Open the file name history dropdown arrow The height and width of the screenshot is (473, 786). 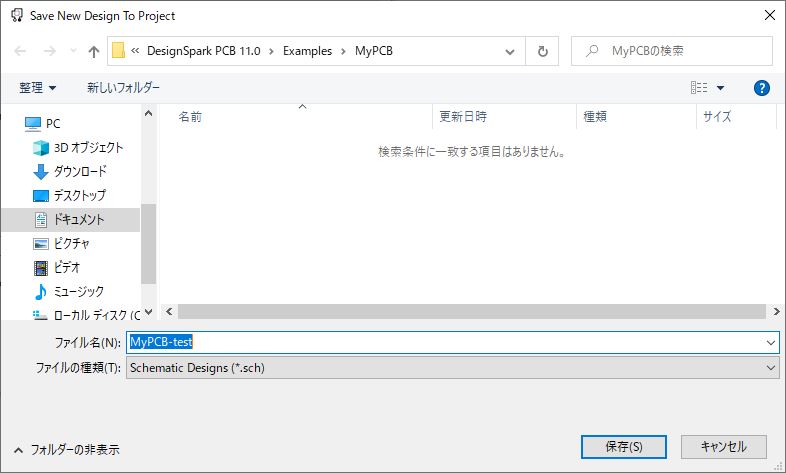click(x=770, y=342)
